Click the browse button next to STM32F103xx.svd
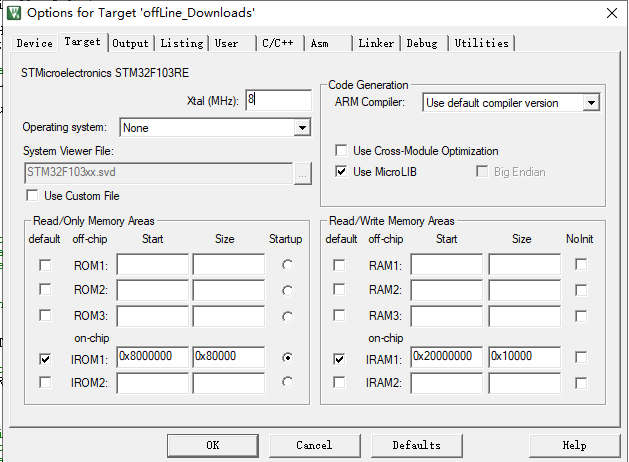The width and height of the screenshot is (629, 462). (x=303, y=171)
